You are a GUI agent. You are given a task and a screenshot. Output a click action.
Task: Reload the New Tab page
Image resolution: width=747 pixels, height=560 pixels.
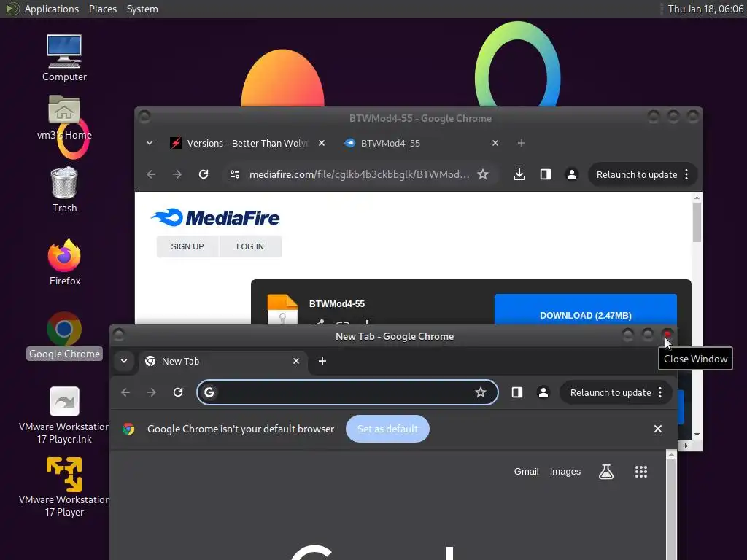[x=178, y=392]
